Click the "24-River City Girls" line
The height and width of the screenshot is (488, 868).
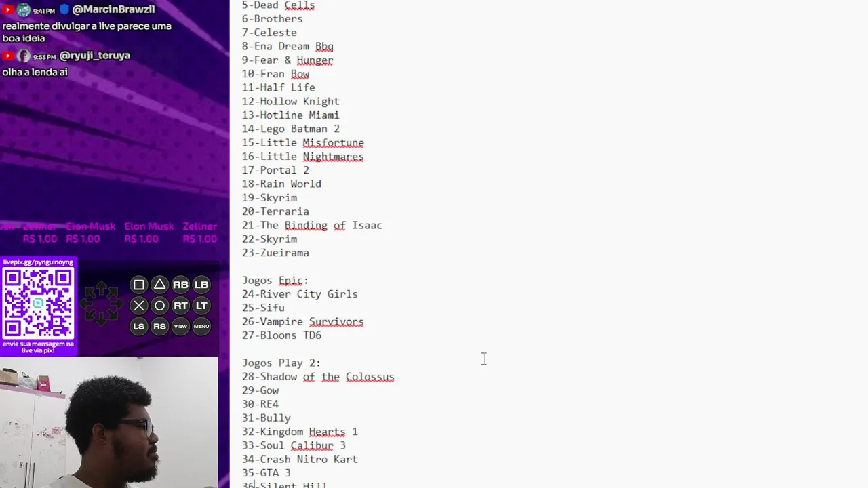tap(300, 294)
